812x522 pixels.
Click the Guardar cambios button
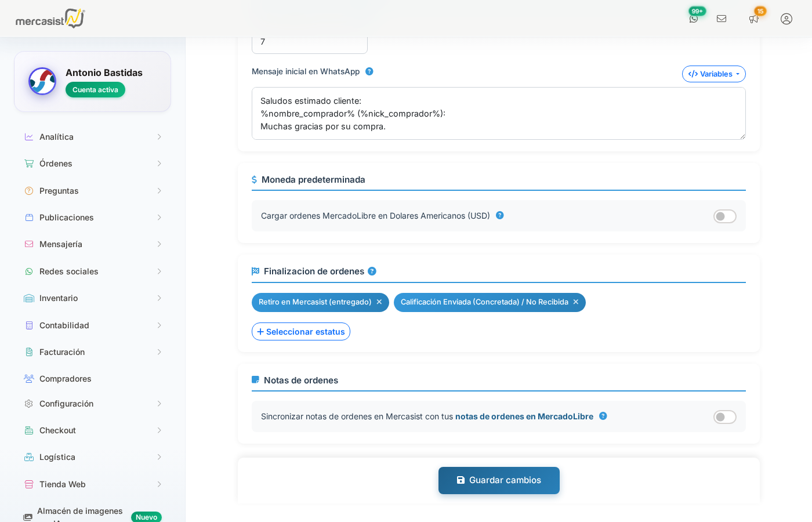499,480
